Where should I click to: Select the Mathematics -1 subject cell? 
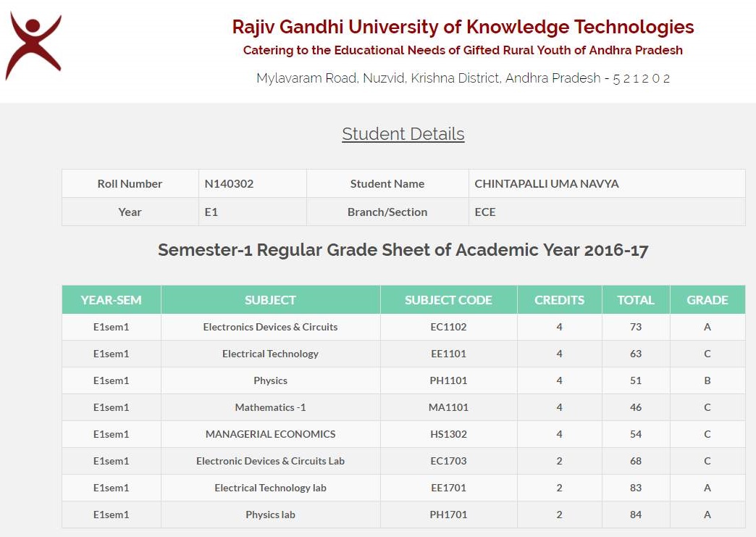[x=270, y=407]
